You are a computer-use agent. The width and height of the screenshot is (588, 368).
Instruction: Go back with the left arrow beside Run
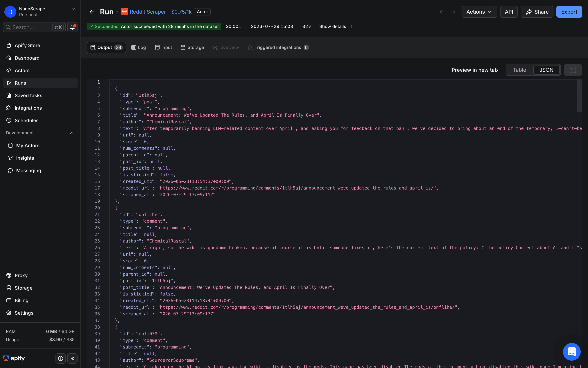click(x=92, y=12)
